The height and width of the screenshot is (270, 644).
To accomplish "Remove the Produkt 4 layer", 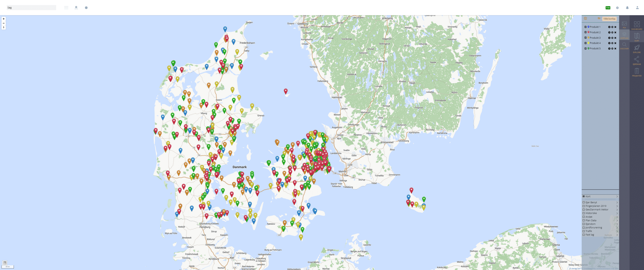I will [x=615, y=43].
